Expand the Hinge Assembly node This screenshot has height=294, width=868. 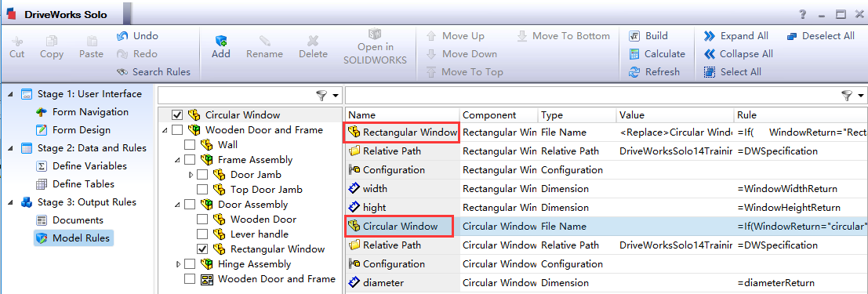[x=178, y=264]
